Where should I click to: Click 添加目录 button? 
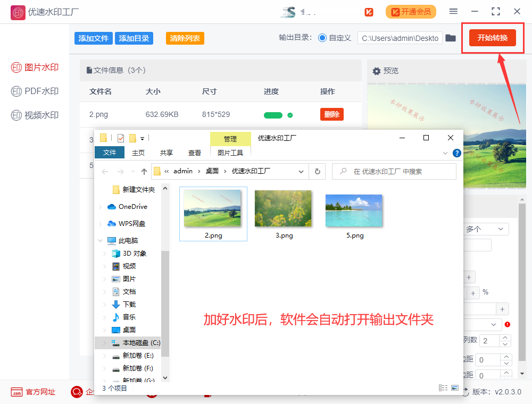click(x=134, y=38)
